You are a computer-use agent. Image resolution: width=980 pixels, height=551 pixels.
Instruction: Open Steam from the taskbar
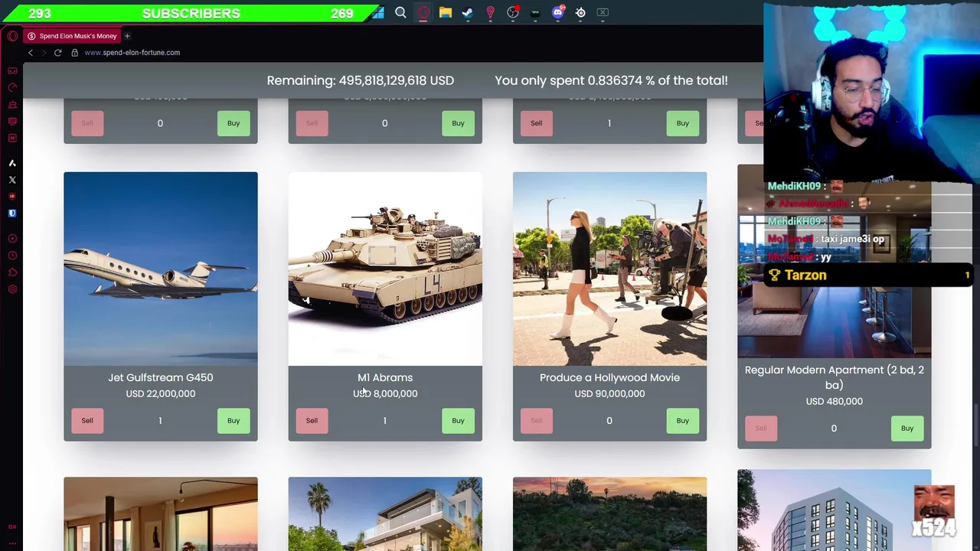468,12
